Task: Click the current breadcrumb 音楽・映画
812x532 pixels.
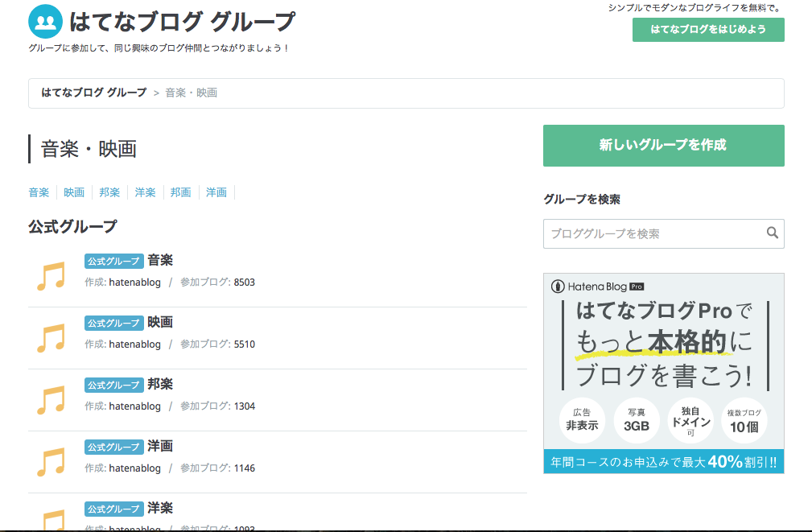Action: click(x=191, y=93)
